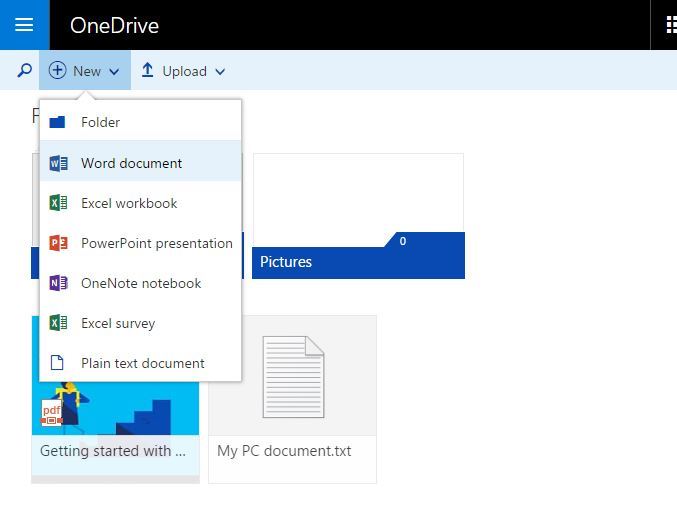Click the Word icon in New menu
The height and width of the screenshot is (509, 677).
[x=58, y=163]
